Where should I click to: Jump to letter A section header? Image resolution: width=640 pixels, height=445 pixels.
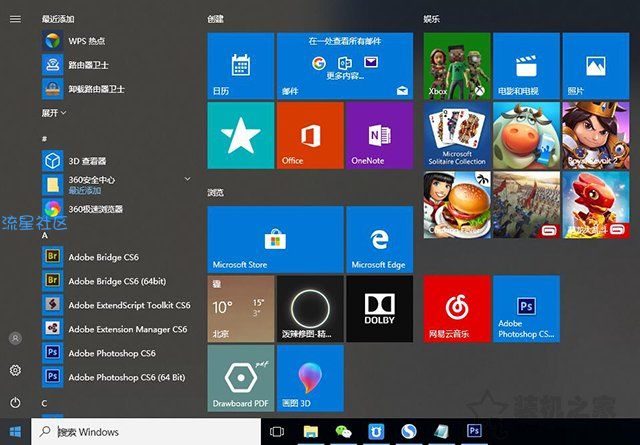pyautogui.click(x=44, y=236)
